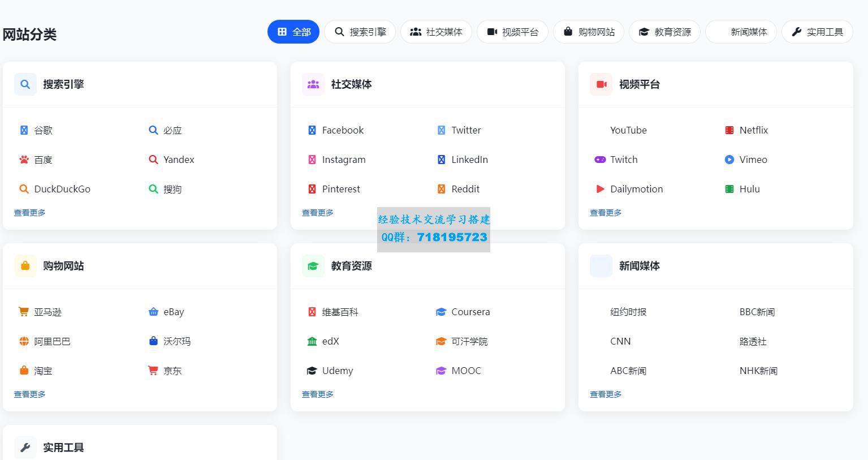Screen dimensions: 868x460
Task: Switch to the 社交媒体 filter tab
Action: coord(436,32)
